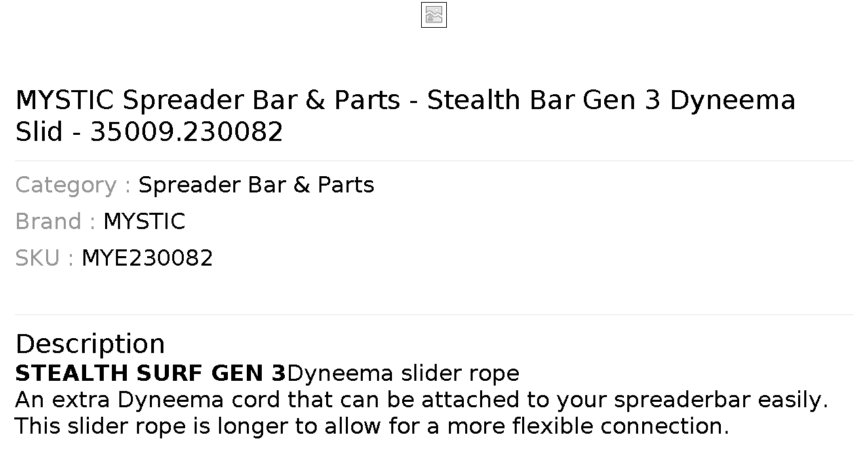Click the word 'Slid' in the title's second line
Screen dimensions: 868x454
(39, 132)
